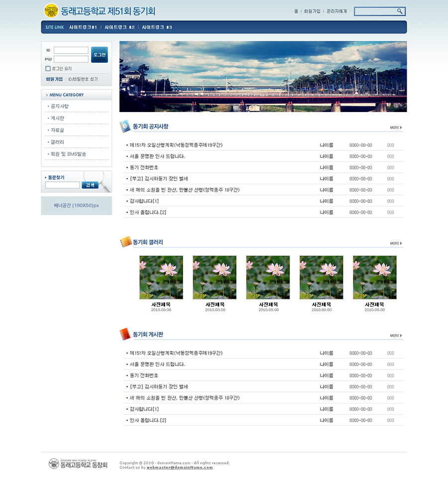Click the ID input field

point(71,50)
